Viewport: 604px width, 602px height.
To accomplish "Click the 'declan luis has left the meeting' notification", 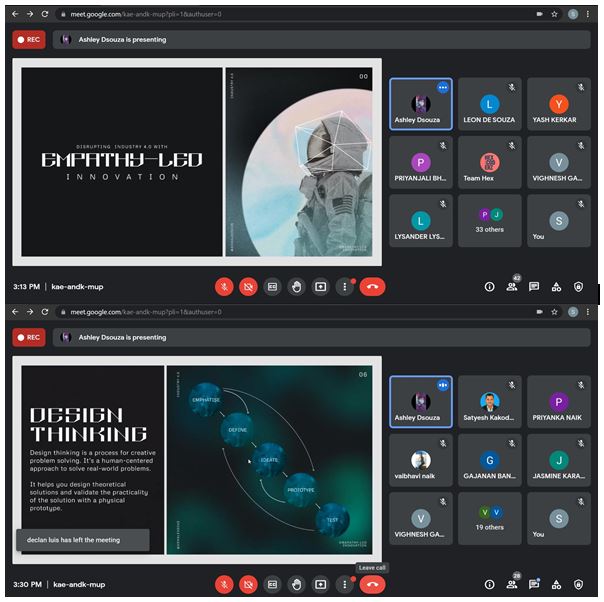I will pos(83,540).
